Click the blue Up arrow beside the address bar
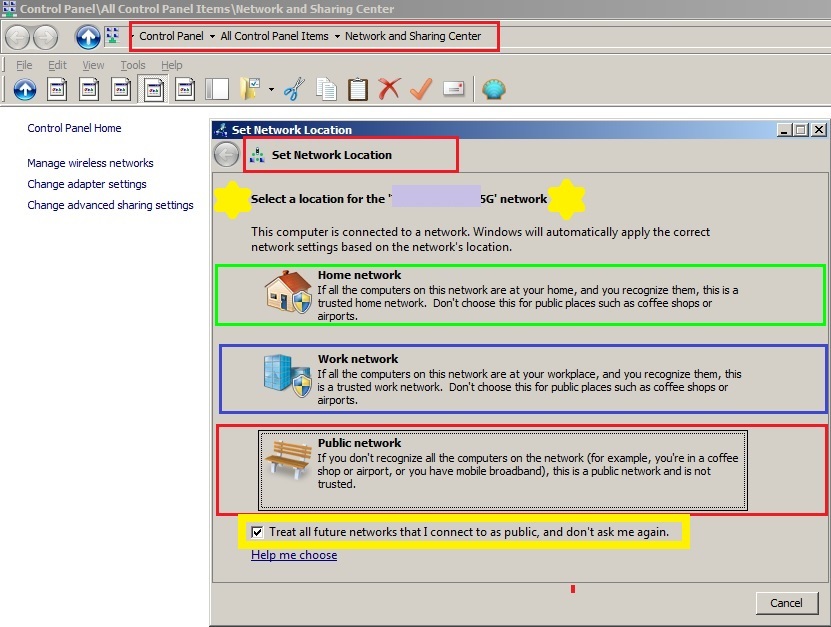The width and height of the screenshot is (831, 627). click(88, 37)
